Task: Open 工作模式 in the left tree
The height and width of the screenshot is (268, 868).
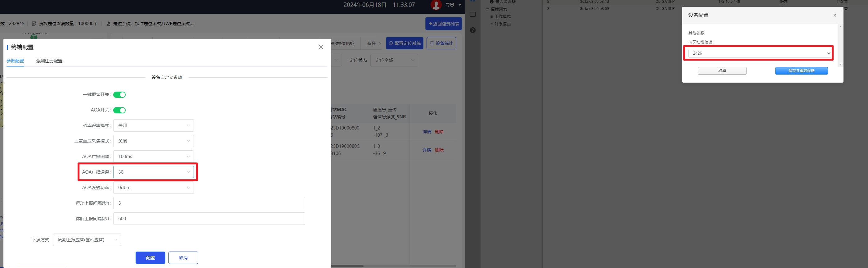Action: [502, 16]
